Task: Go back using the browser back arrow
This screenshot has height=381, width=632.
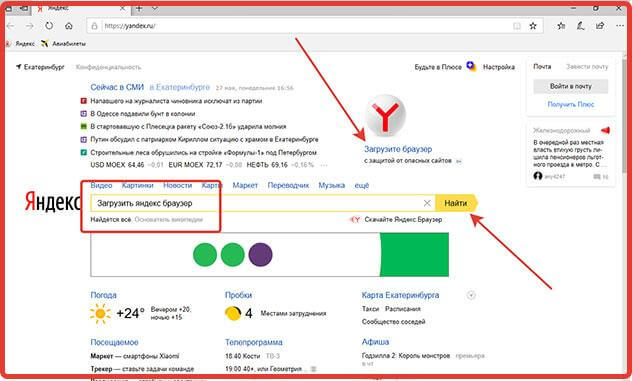Action: tap(10, 26)
